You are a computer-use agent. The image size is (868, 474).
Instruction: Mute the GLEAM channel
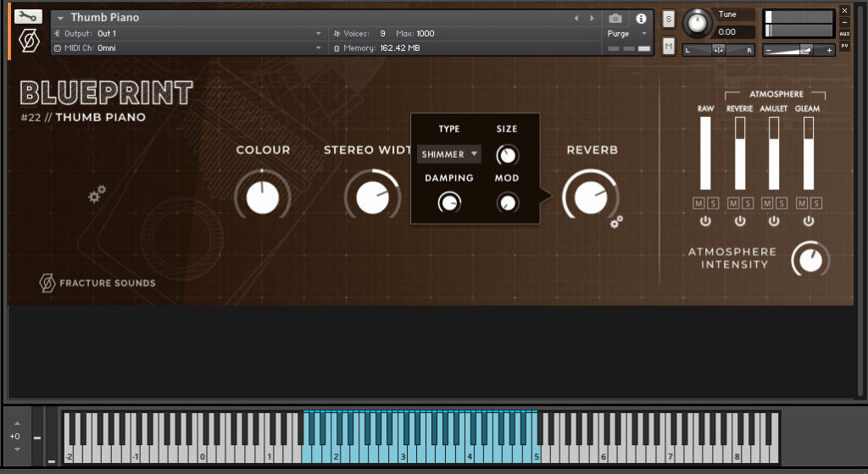(802, 204)
